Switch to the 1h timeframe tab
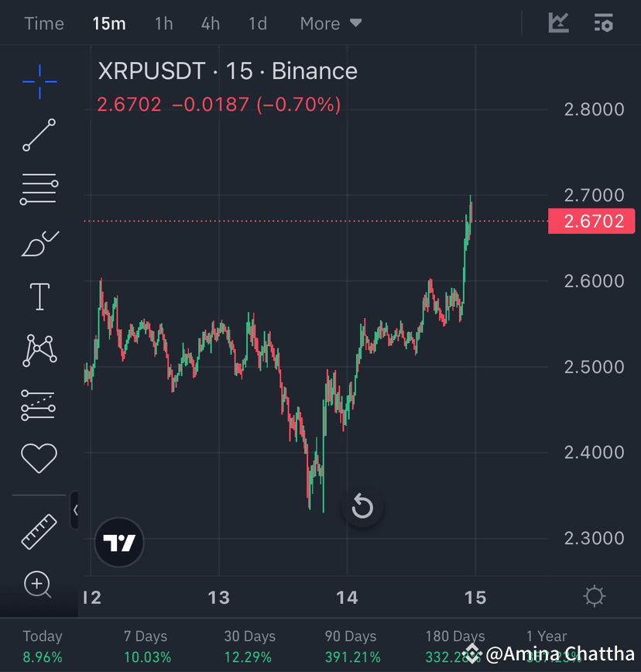 pos(163,23)
